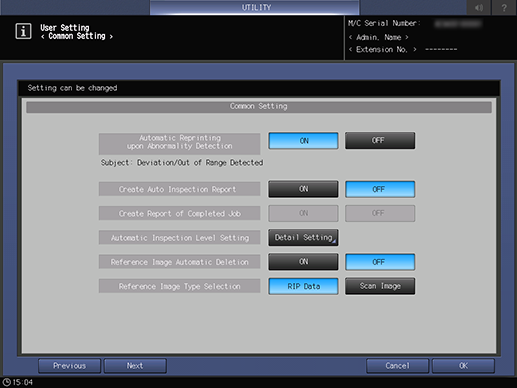
Task: Select RIP Data as reference image type
Action: point(303,286)
